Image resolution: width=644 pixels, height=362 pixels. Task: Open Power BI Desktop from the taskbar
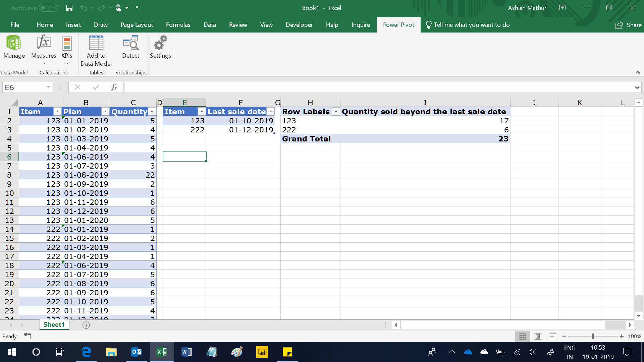pos(262,352)
